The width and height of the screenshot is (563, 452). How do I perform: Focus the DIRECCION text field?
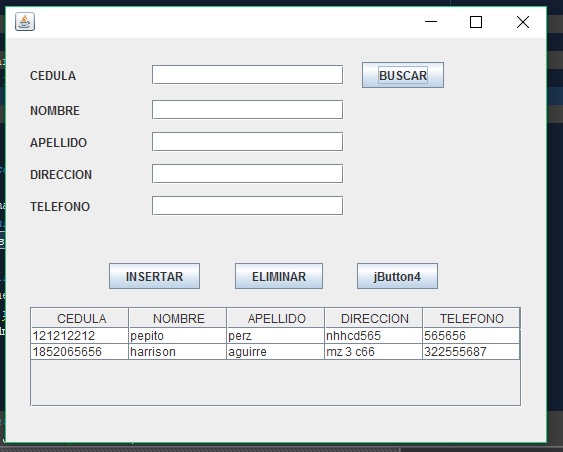click(x=247, y=174)
